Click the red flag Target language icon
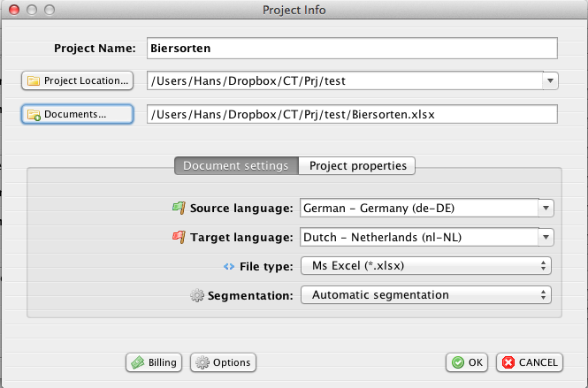The image size is (588, 388). click(179, 237)
